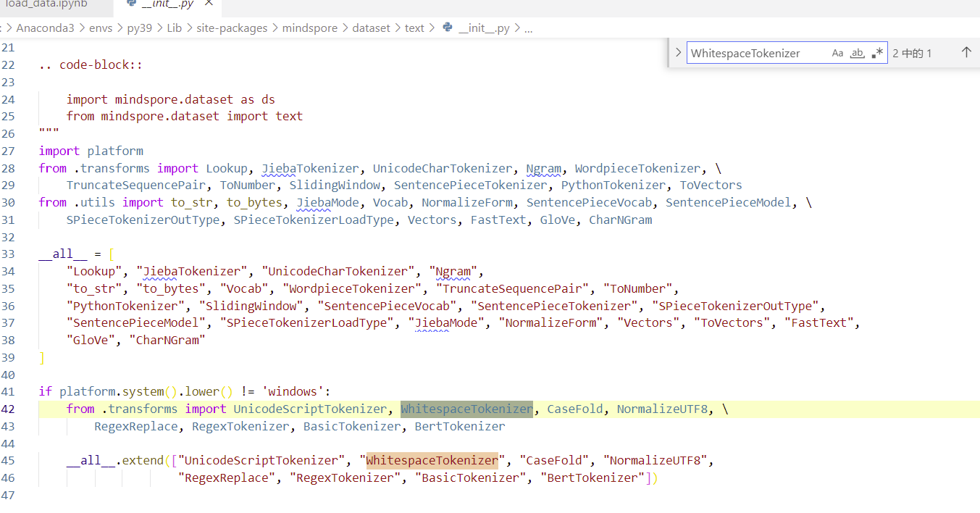Screen dimensions: 980x513
Task: Open py39 breadcrumb segment
Action: (140, 28)
